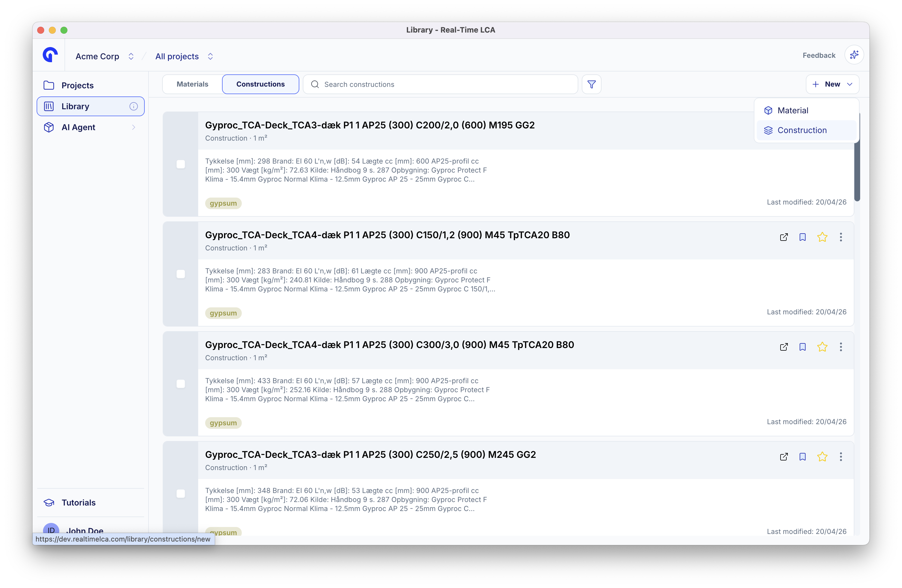Open TCA4-dæk C300/3,0 external link icon
The height and width of the screenshot is (588, 902).
[784, 347]
